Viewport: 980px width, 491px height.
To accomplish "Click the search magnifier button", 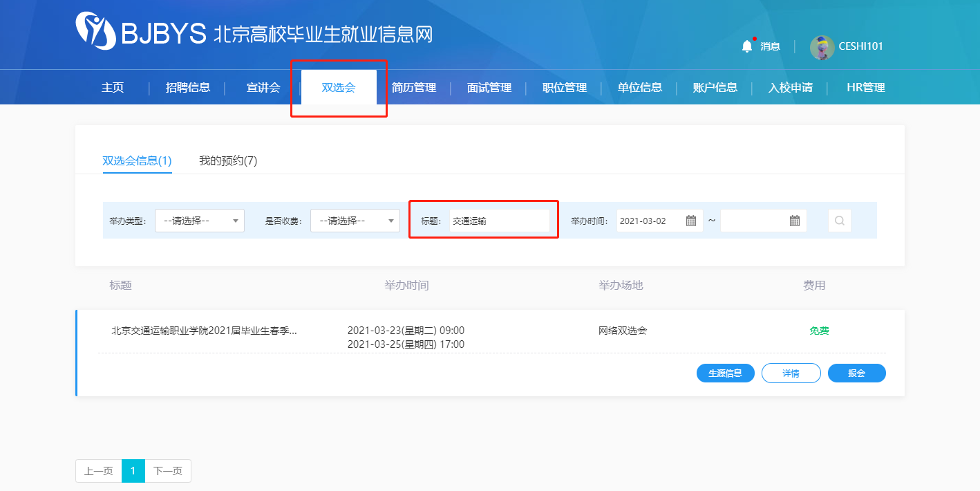I will click(x=840, y=221).
